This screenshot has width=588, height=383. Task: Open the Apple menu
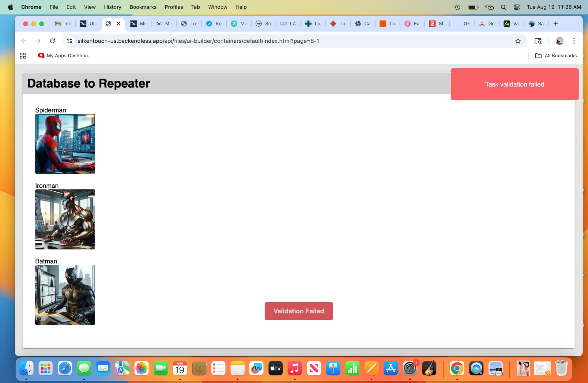pyautogui.click(x=10, y=7)
